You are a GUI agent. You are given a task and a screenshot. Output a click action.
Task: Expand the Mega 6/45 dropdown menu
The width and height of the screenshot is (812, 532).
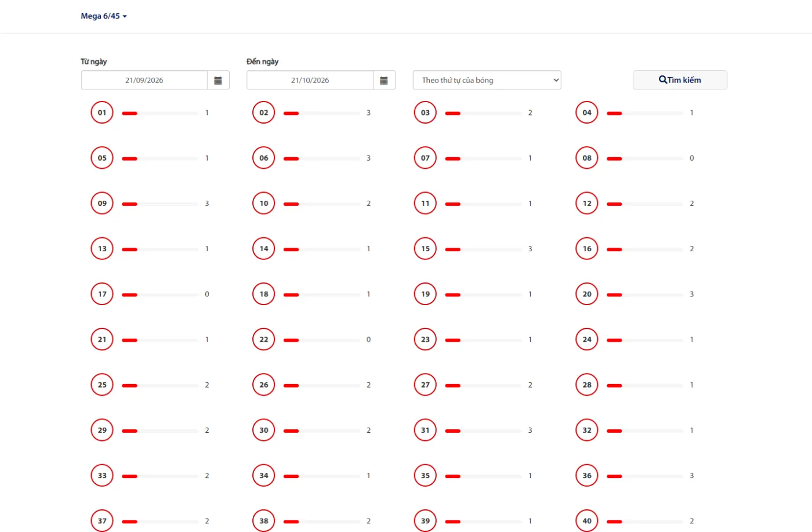pos(104,16)
